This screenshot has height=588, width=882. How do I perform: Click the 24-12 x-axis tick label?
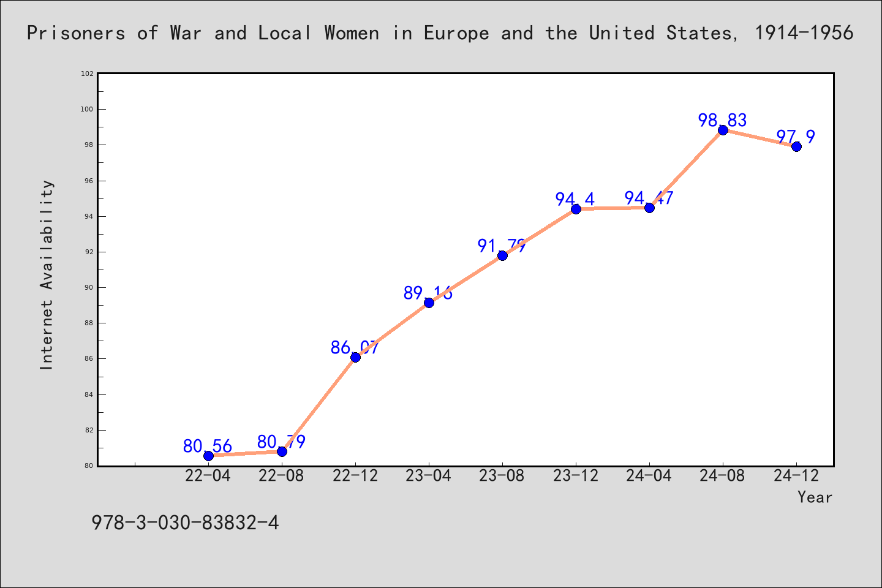click(796, 476)
